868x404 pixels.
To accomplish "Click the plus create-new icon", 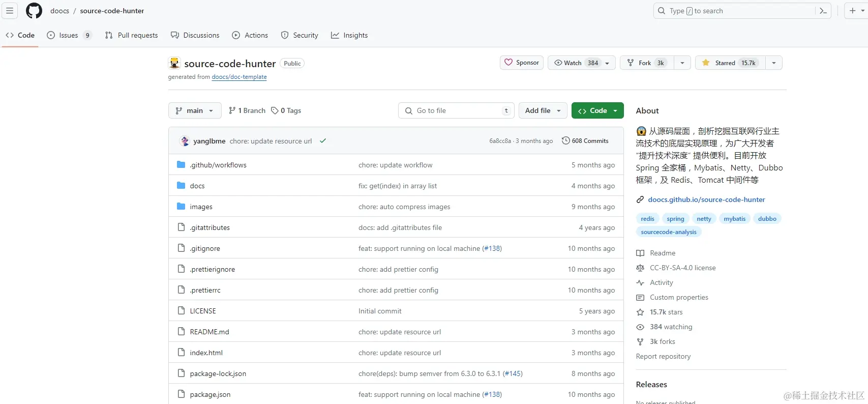I will click(853, 11).
